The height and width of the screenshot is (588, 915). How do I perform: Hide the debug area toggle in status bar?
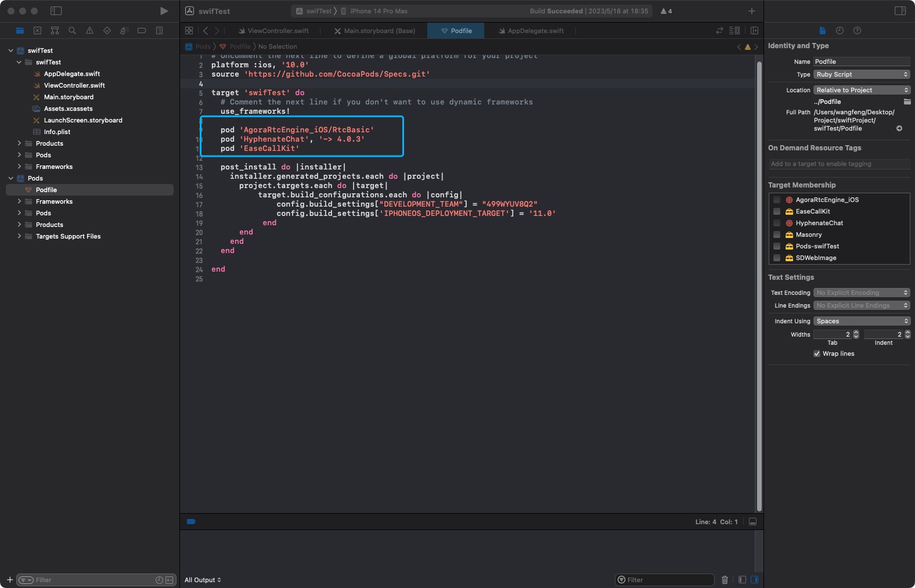(752, 521)
